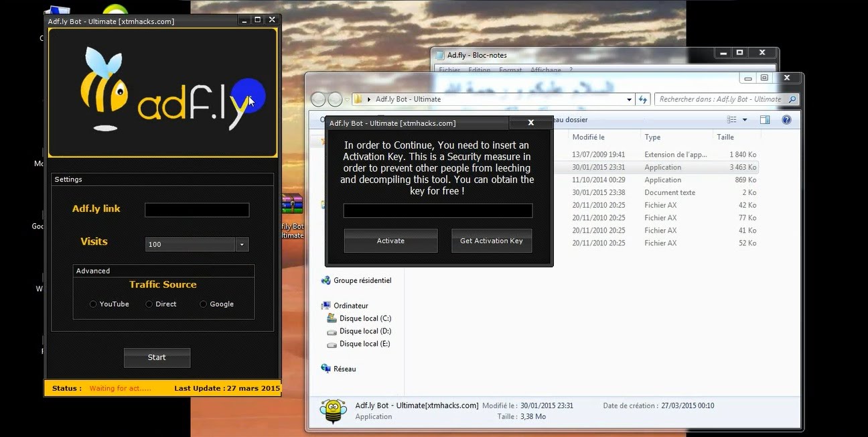
Task: Close the activation key dialog
Action: [530, 123]
